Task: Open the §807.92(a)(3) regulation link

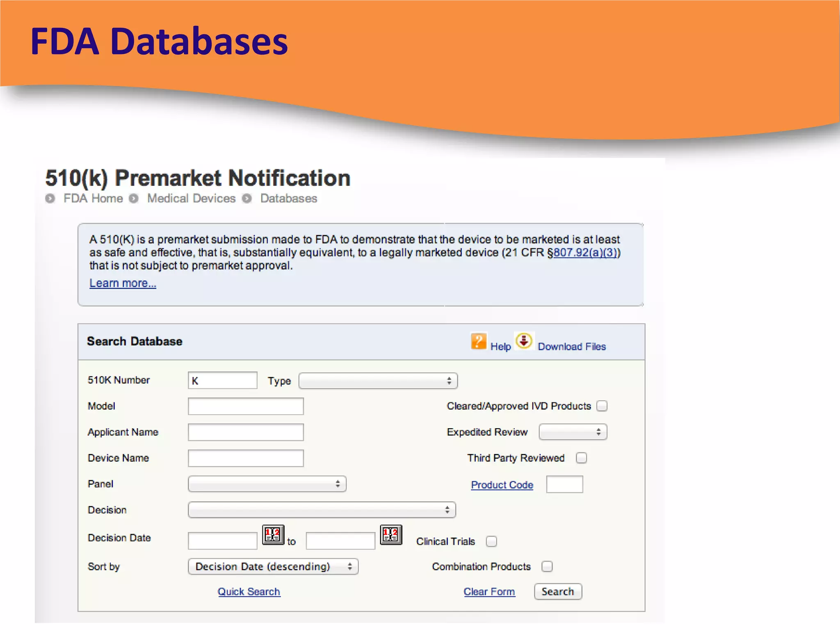Action: coord(586,252)
